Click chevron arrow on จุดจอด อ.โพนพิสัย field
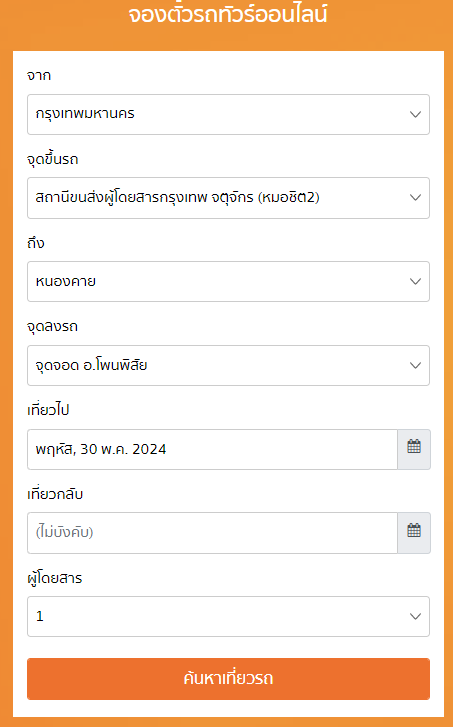 pyautogui.click(x=415, y=365)
